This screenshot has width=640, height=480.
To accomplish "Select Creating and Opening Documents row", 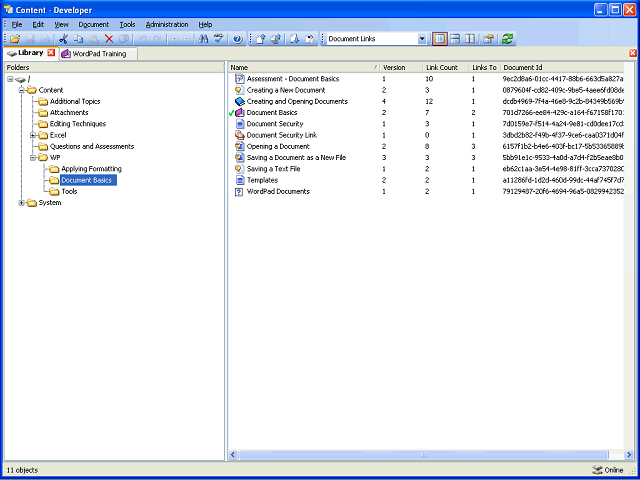I will [x=426, y=102].
